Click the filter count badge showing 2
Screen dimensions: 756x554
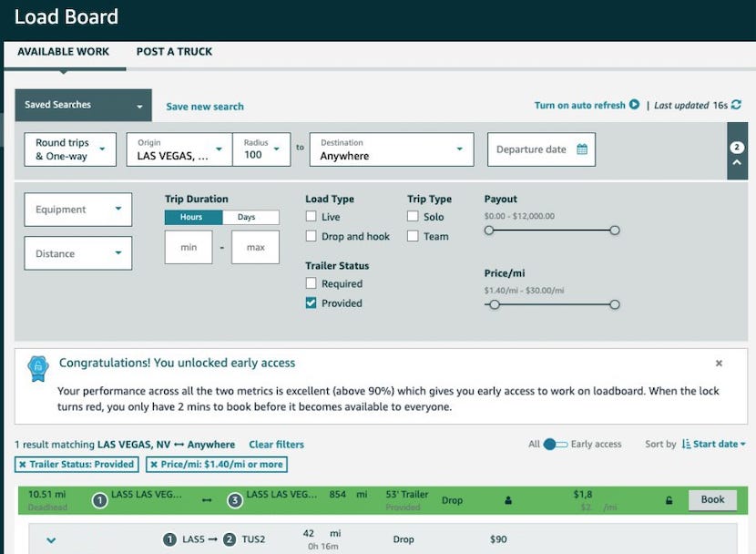[737, 147]
